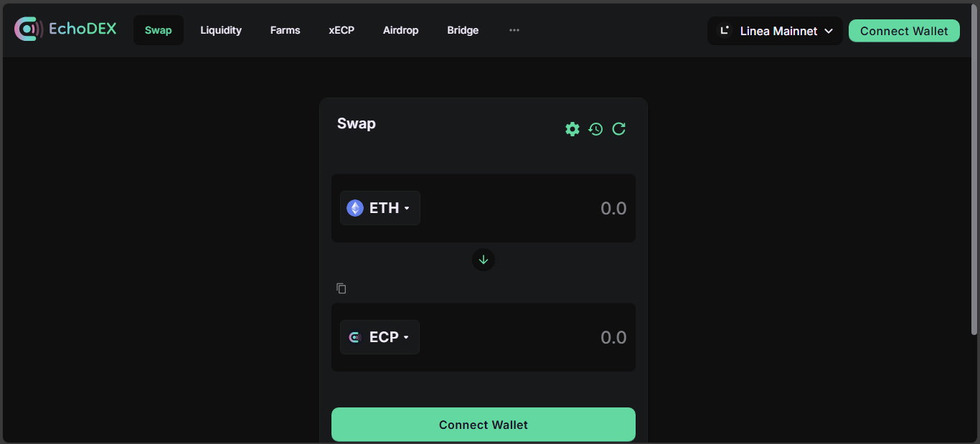Expand the Linea Mainnet network dropdown
This screenshot has width=980, height=444.
click(775, 31)
